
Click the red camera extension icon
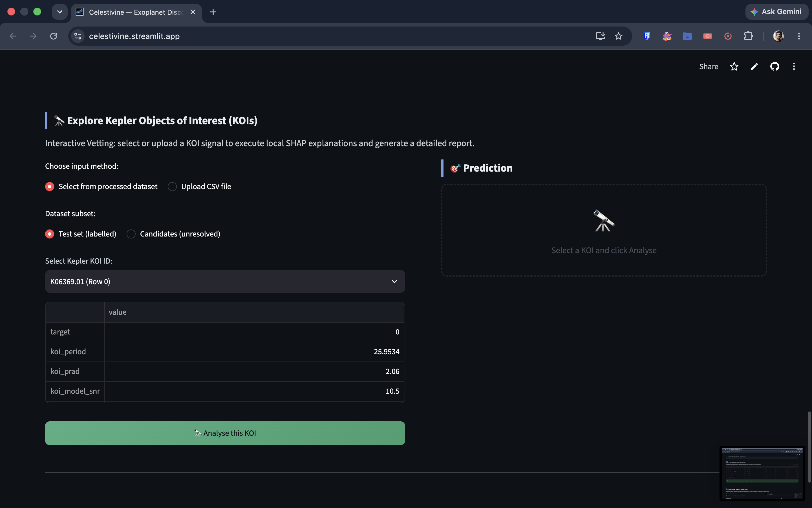pos(707,36)
